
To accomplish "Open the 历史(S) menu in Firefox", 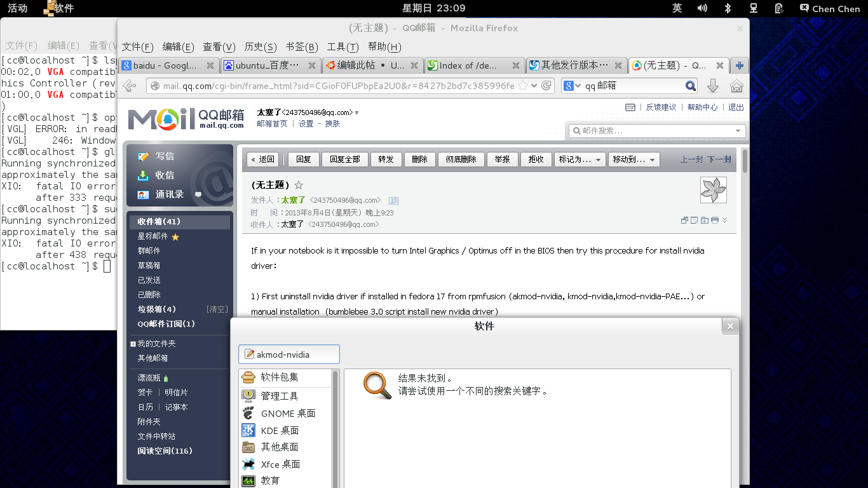I will coord(261,47).
